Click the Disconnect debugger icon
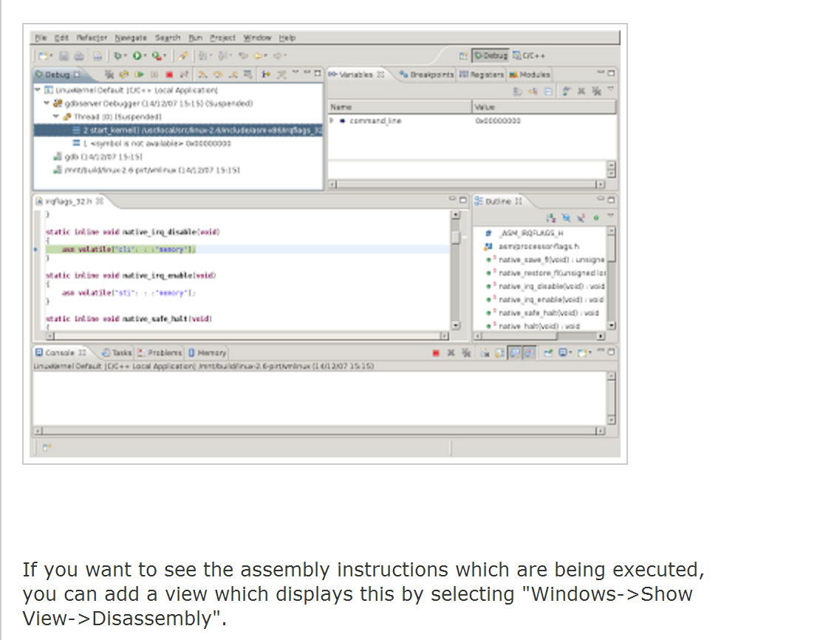Viewport: 840px width, 640px height. (185, 74)
